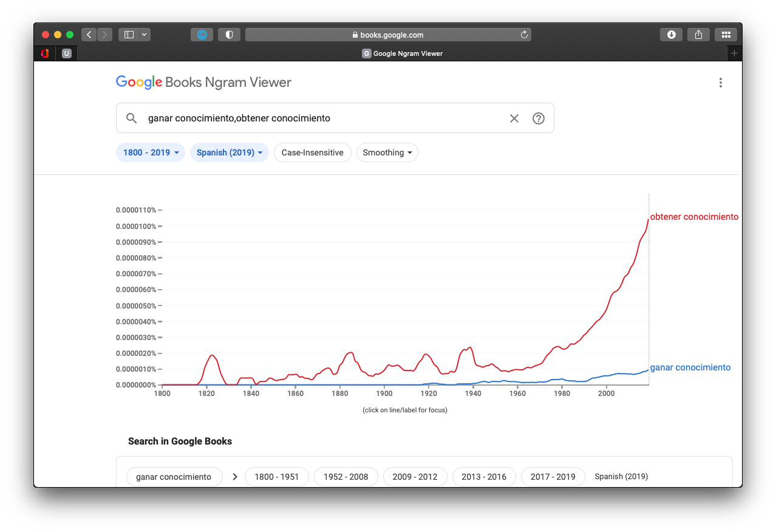Open the 1800 - 1951 Google Books search
Viewport: 776px width, 532px height.
point(277,477)
